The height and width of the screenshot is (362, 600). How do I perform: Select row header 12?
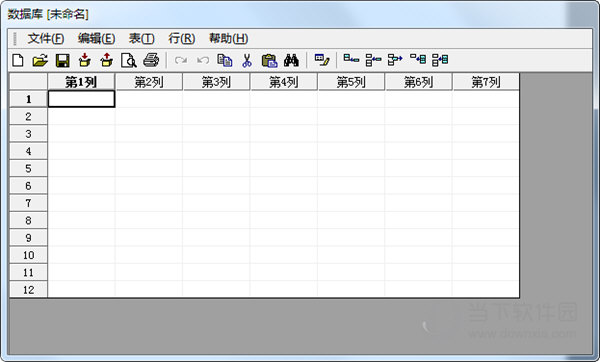coord(28,290)
